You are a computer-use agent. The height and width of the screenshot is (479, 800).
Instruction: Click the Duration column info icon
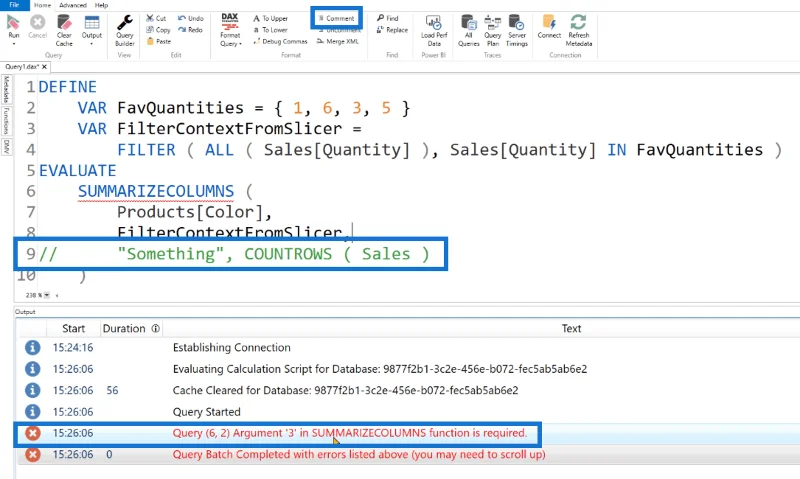(155, 329)
